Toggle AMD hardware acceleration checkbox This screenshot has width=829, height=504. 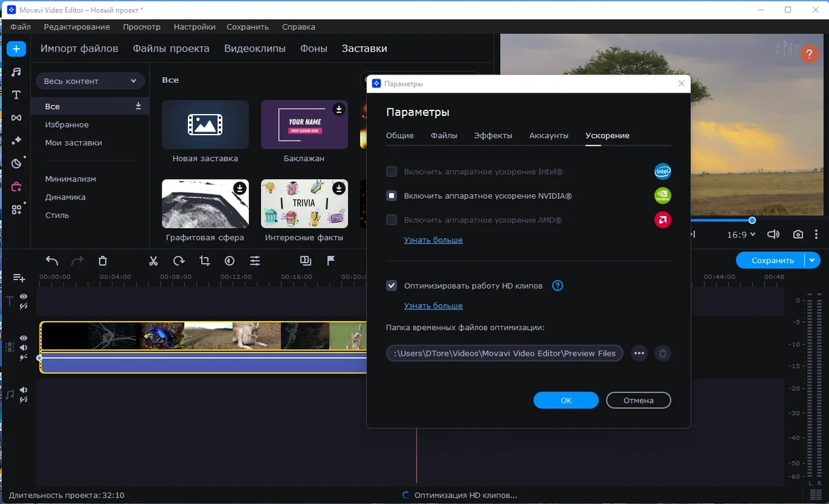392,220
